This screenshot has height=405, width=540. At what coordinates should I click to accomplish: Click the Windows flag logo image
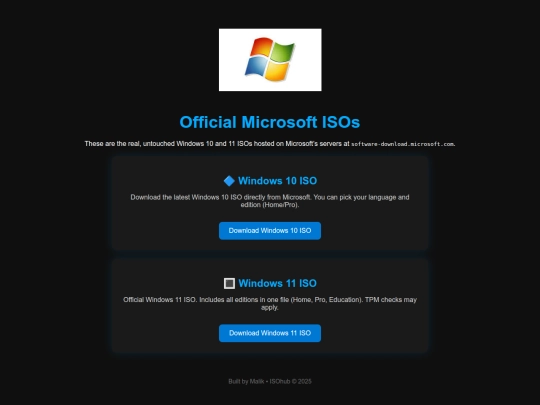click(270, 60)
